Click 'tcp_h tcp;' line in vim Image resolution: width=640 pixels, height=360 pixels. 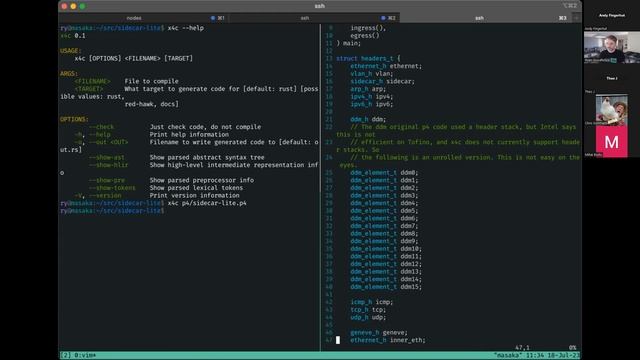[368, 310]
